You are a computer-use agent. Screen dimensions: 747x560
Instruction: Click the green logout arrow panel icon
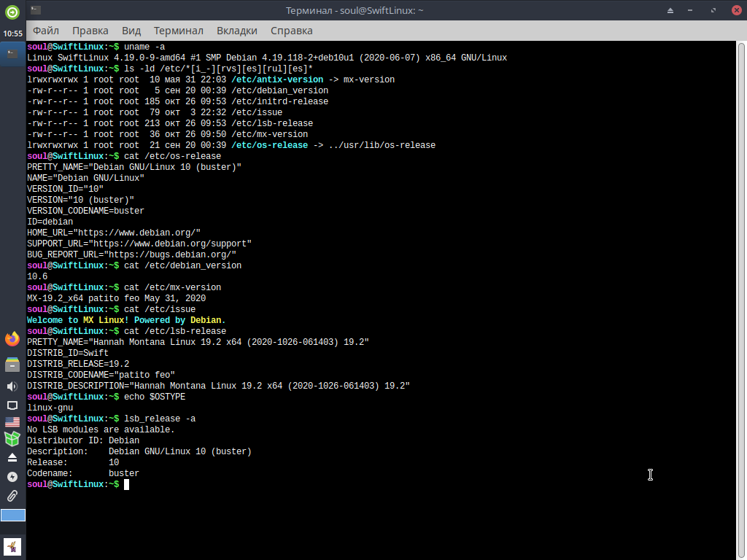[x=12, y=12]
